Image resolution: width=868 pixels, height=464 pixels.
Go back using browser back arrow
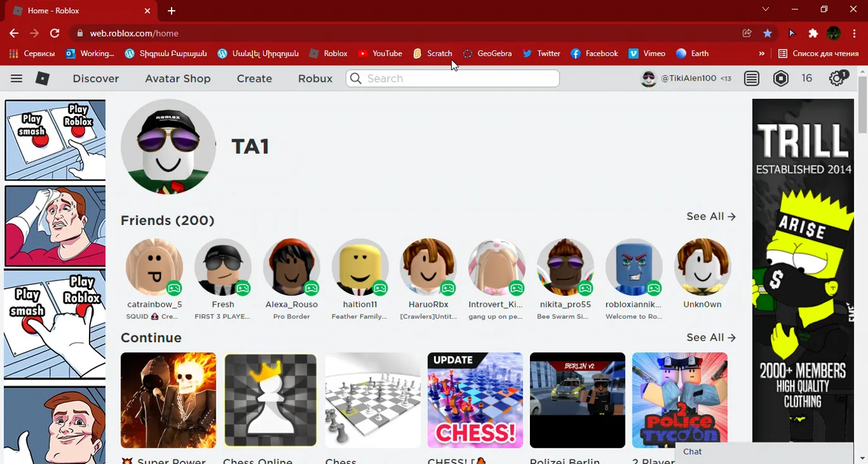click(14, 33)
